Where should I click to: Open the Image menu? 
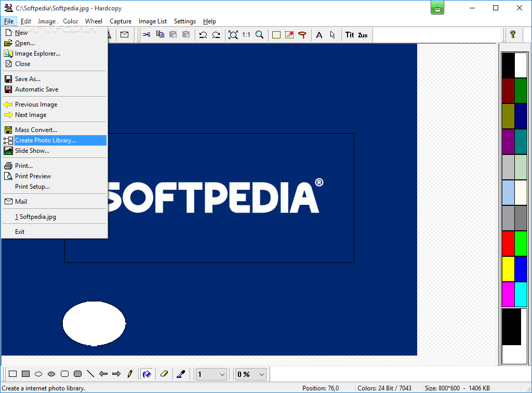pyautogui.click(x=47, y=21)
